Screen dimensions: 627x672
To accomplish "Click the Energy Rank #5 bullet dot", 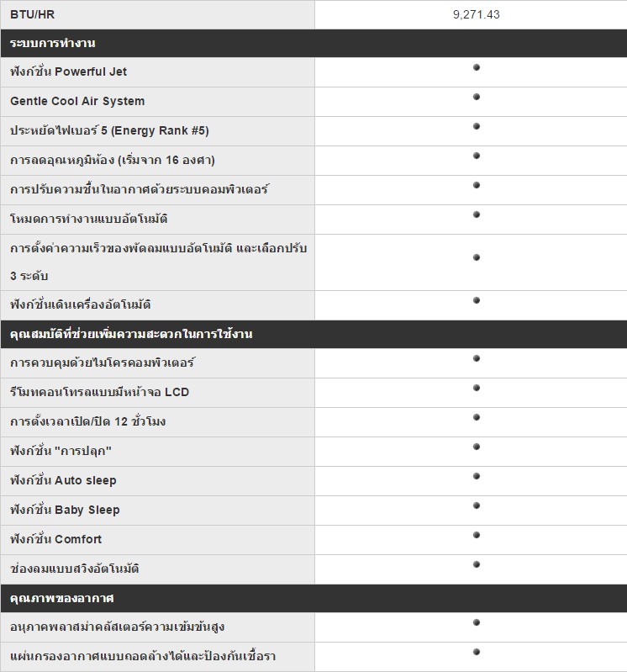I will coord(477,126).
